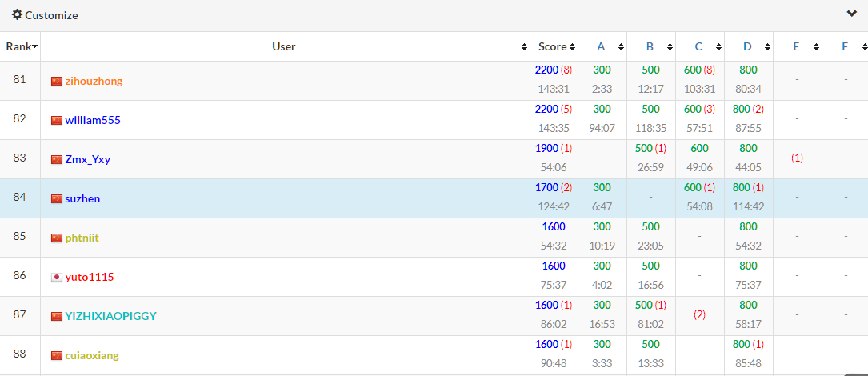This screenshot has height=376, width=868.
Task: Select william555's score 2200 (5)
Action: (x=554, y=109)
